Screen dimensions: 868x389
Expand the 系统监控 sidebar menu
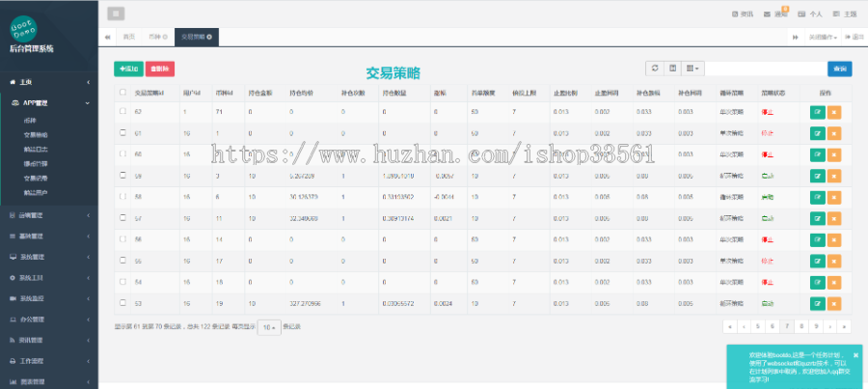(x=49, y=298)
